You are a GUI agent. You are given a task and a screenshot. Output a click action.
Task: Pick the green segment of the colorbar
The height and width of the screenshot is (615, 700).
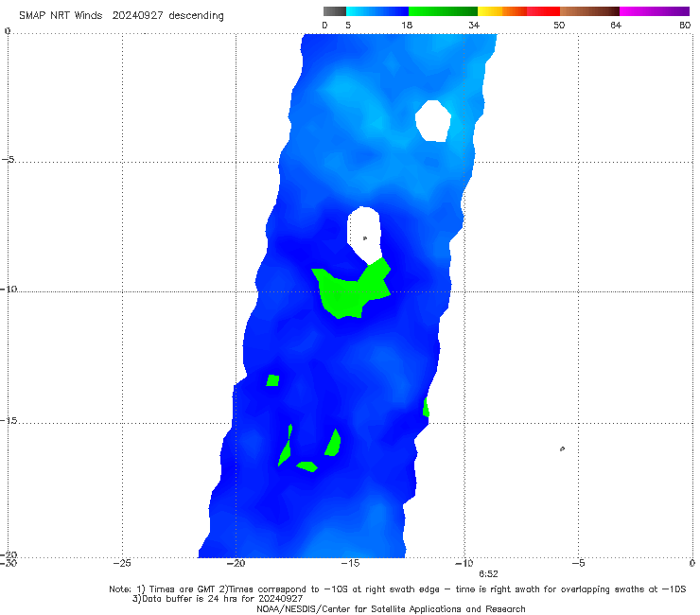coord(443,11)
